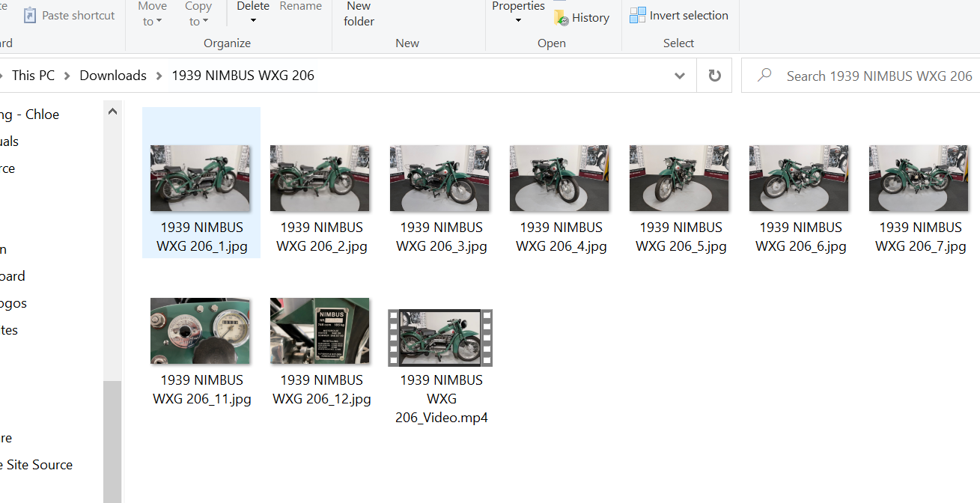Open Properties for the selected image
The image size is (980, 503).
point(517,5)
